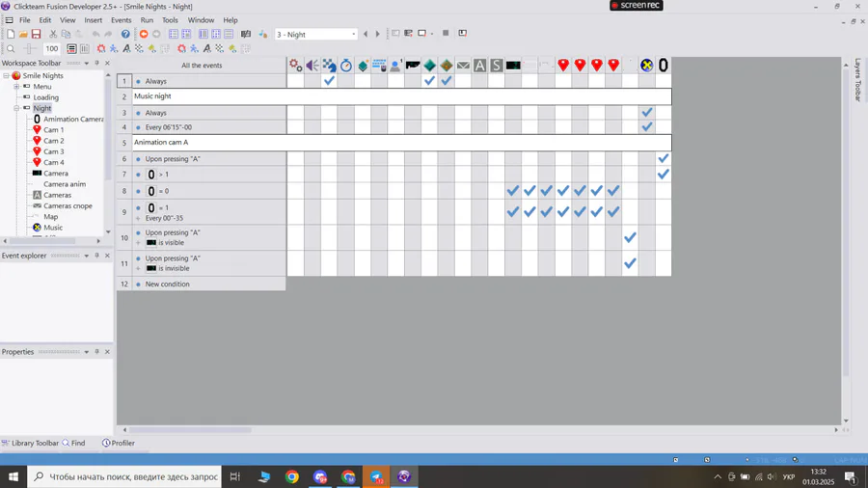Open the Event explorer options arrow

click(x=87, y=256)
